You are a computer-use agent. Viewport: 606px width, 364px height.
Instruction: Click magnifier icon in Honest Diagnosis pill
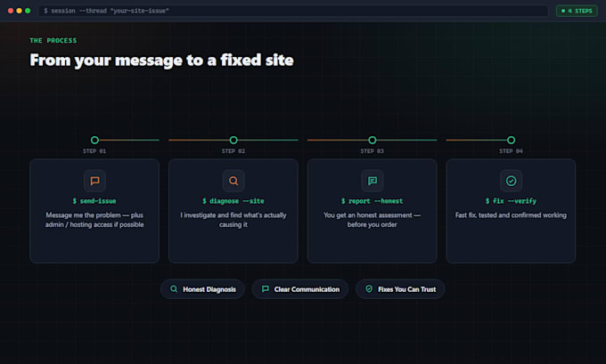coord(174,288)
